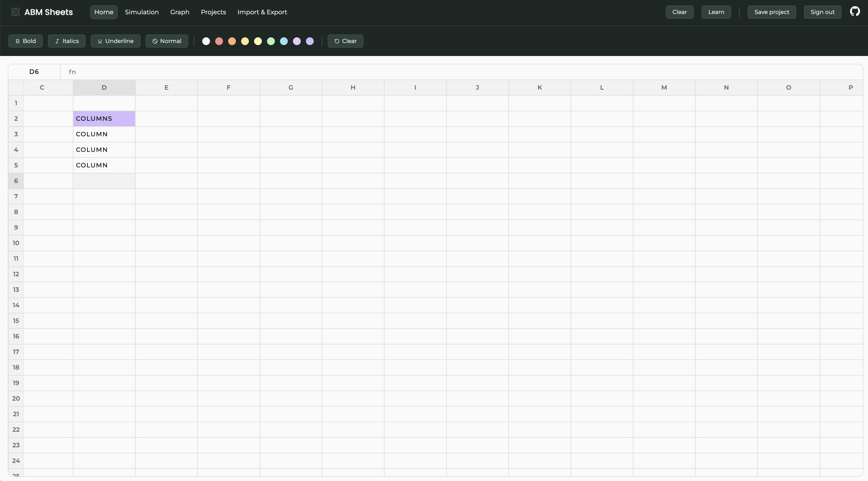
Task: Switch to the Graph tab
Action: (x=180, y=12)
